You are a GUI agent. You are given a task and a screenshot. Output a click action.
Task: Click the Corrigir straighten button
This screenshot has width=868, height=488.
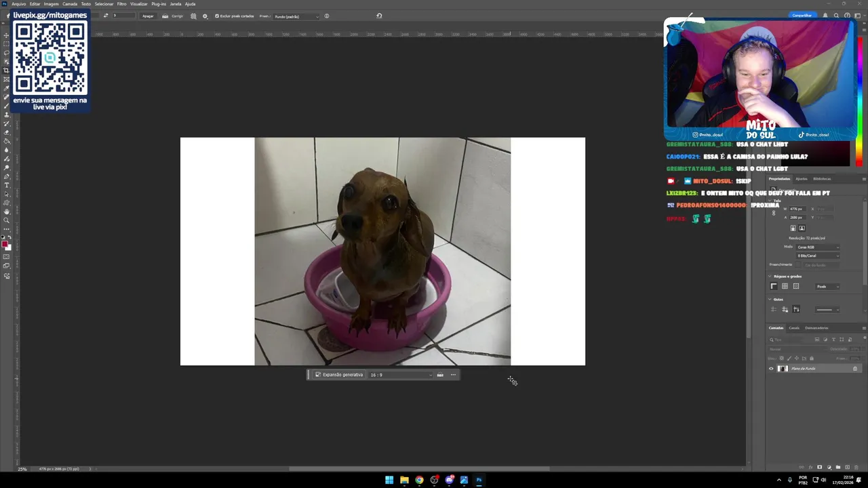coord(173,16)
